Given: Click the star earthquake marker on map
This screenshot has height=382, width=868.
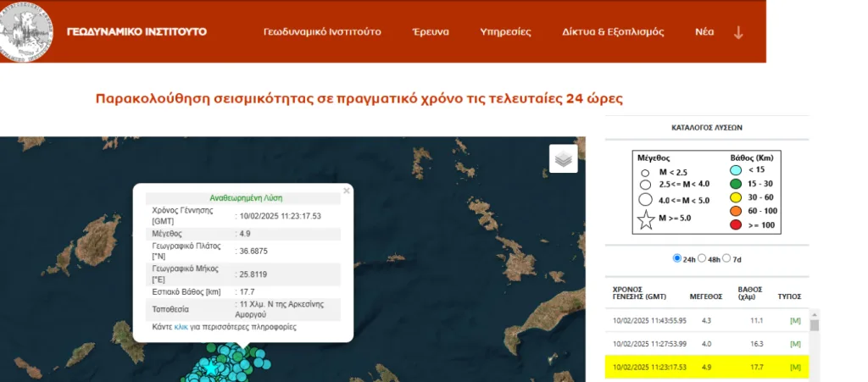Looking at the screenshot, I should coord(210,368).
